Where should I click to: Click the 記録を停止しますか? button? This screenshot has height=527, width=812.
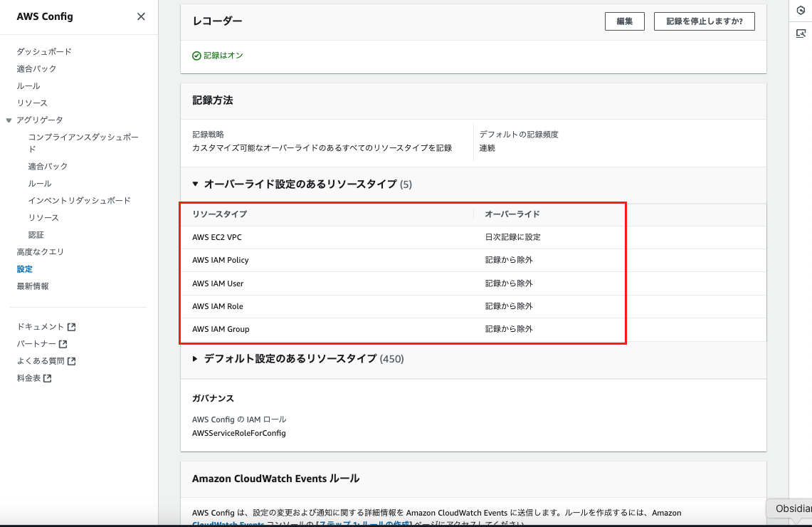coord(704,21)
